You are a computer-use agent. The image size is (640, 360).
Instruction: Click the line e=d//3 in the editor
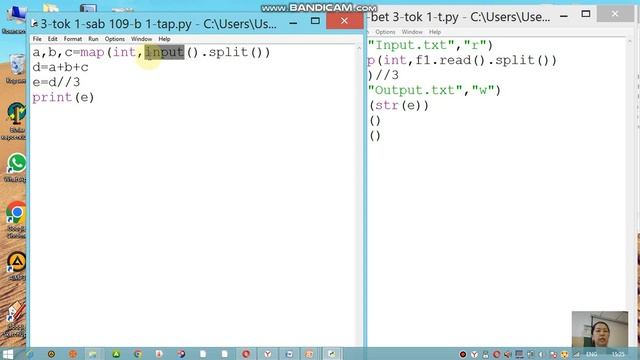click(56, 82)
